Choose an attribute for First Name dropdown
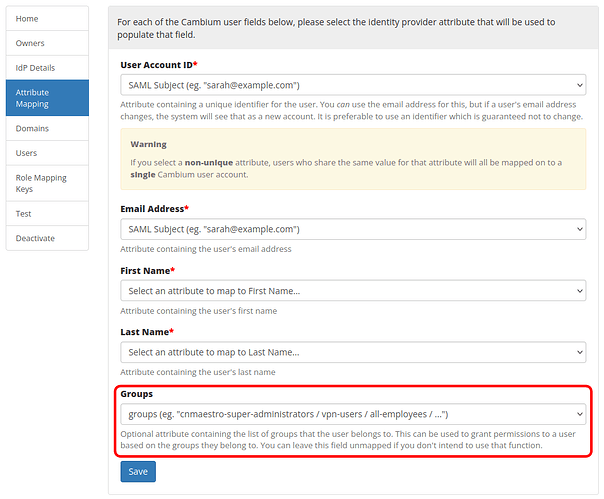 coord(352,291)
